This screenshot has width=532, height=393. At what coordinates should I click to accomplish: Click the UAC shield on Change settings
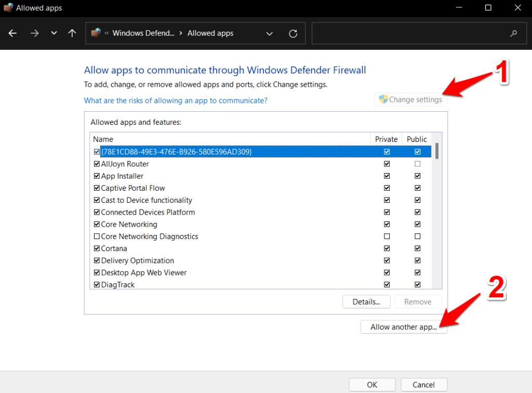383,99
